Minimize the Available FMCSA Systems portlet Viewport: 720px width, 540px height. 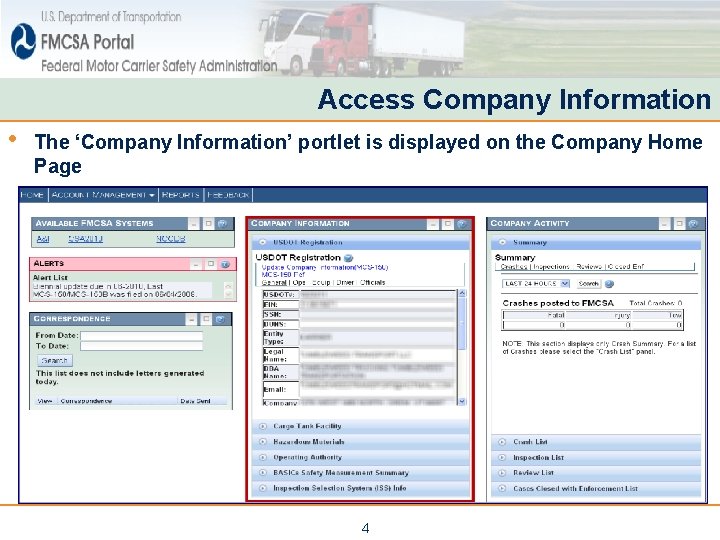(x=194, y=224)
